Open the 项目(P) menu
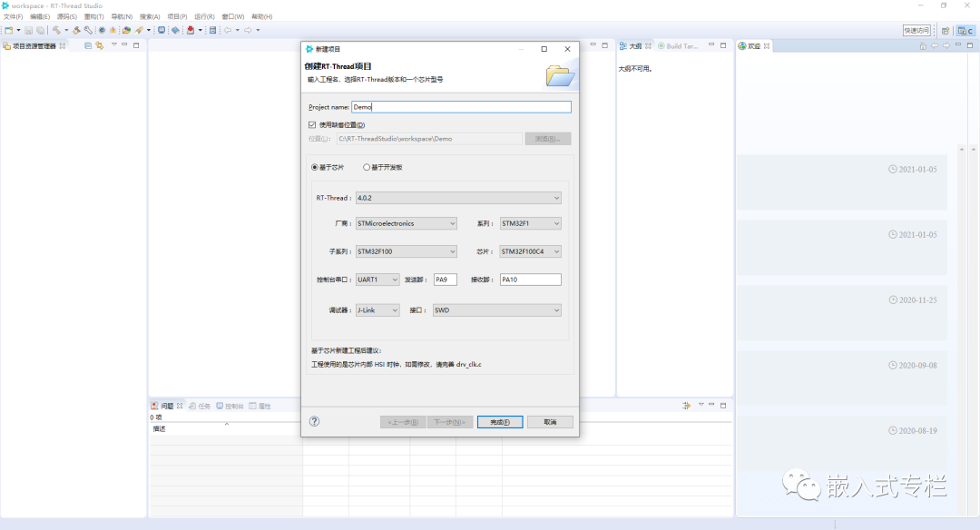980x530 pixels. pos(177,17)
